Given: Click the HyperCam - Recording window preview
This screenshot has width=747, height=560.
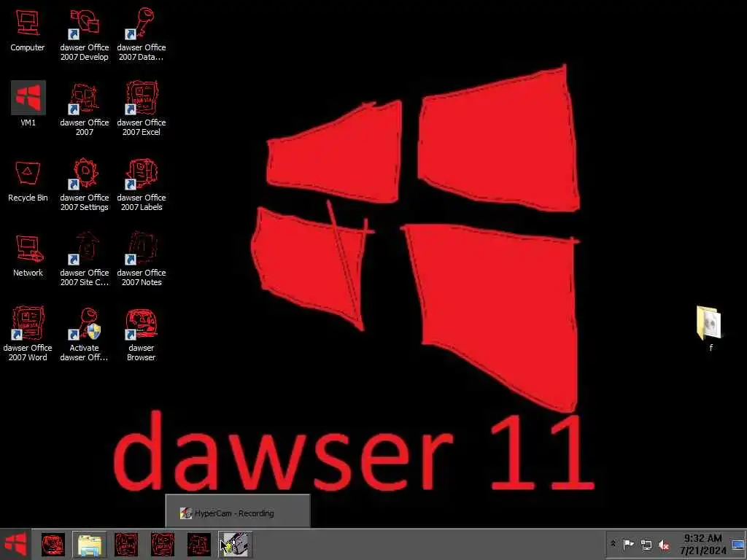Looking at the screenshot, I should pyautogui.click(x=238, y=511).
